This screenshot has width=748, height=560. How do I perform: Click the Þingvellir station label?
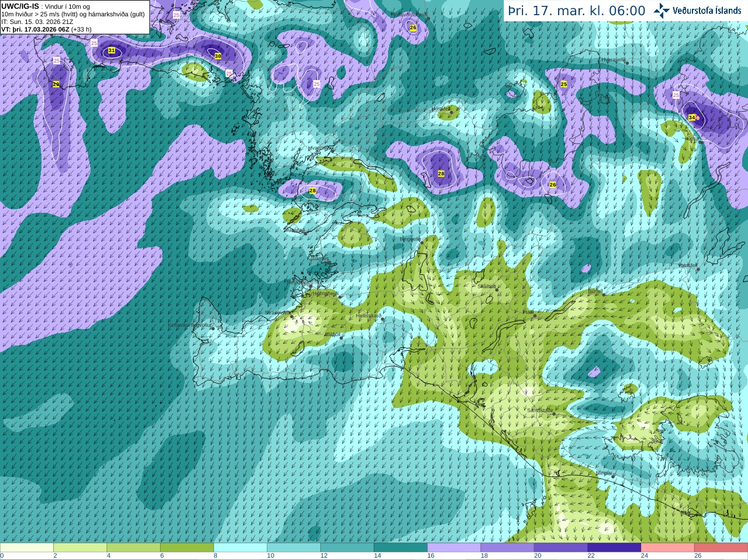point(410,239)
